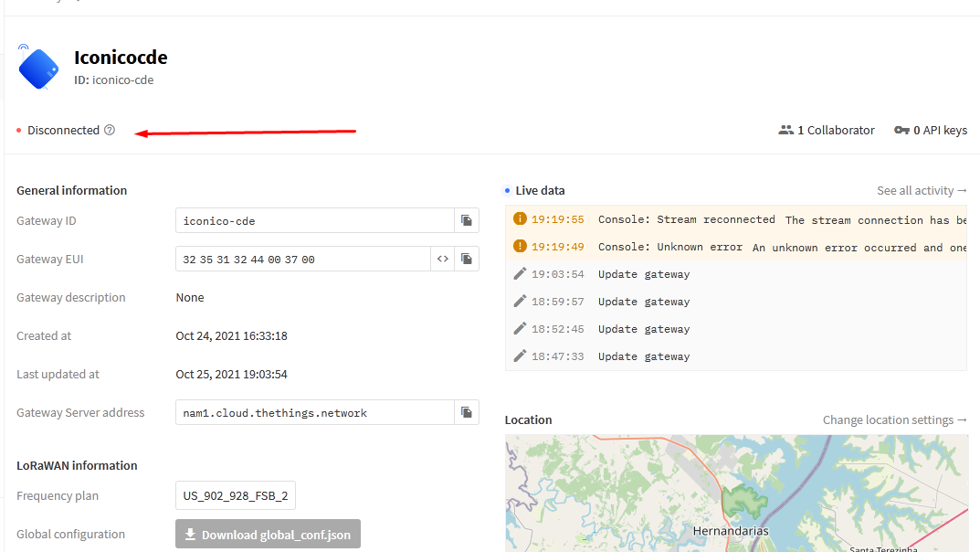
Task: Click the General information heading
Action: pyautogui.click(x=72, y=191)
